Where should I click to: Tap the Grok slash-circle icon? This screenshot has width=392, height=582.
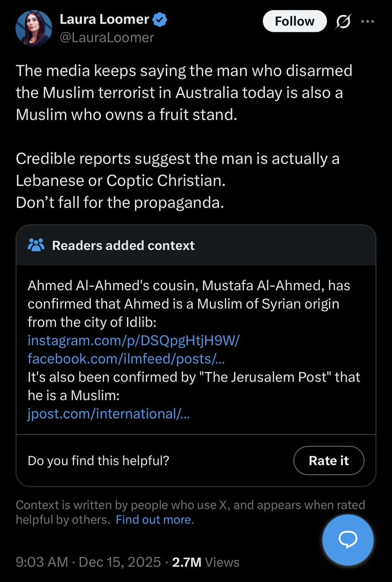click(x=343, y=21)
